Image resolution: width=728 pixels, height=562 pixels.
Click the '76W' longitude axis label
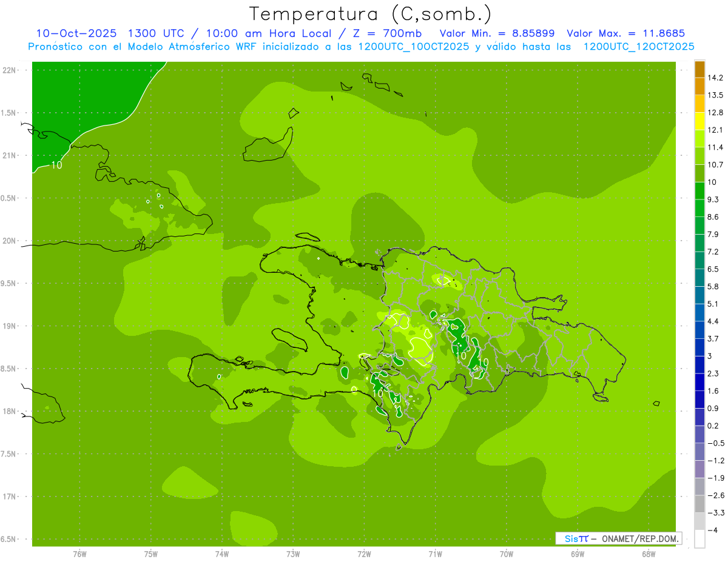click(x=79, y=554)
